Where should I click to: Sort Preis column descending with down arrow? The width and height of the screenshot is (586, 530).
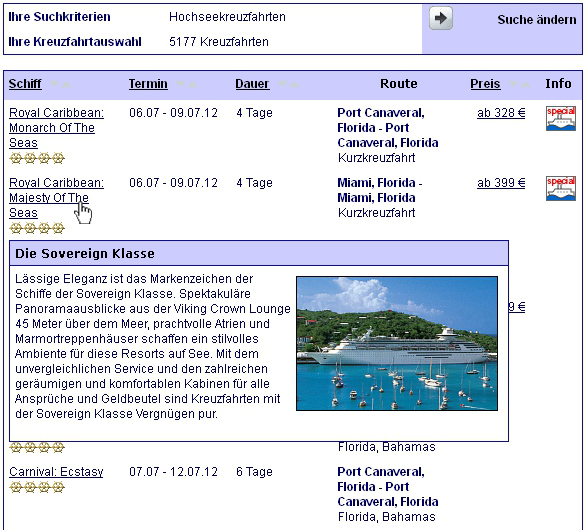coord(514,84)
